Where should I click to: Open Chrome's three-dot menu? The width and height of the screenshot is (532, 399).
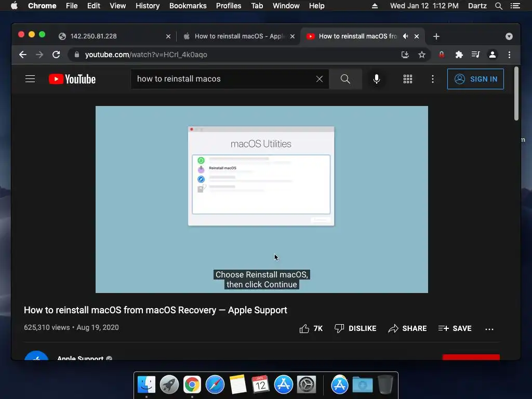click(x=509, y=55)
